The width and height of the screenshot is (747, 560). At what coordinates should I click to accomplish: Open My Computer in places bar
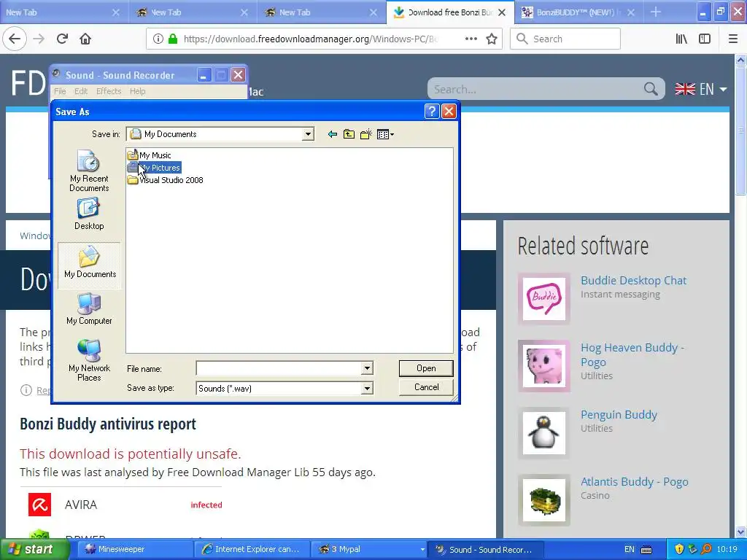tap(89, 308)
